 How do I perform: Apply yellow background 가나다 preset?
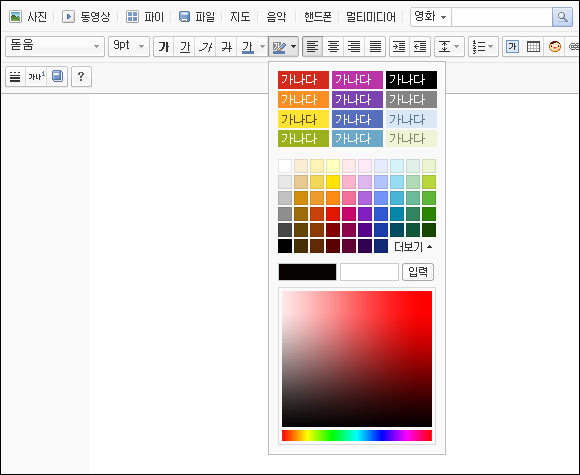click(x=303, y=119)
